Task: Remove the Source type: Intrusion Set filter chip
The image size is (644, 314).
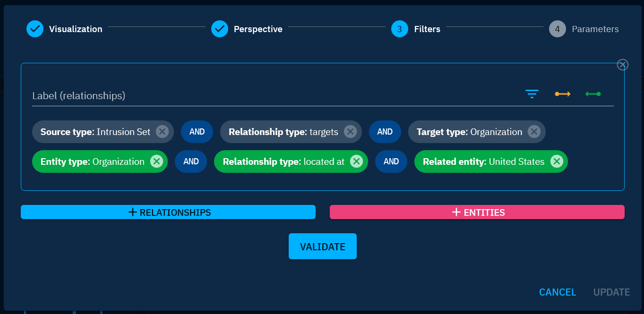Action: pos(162,132)
